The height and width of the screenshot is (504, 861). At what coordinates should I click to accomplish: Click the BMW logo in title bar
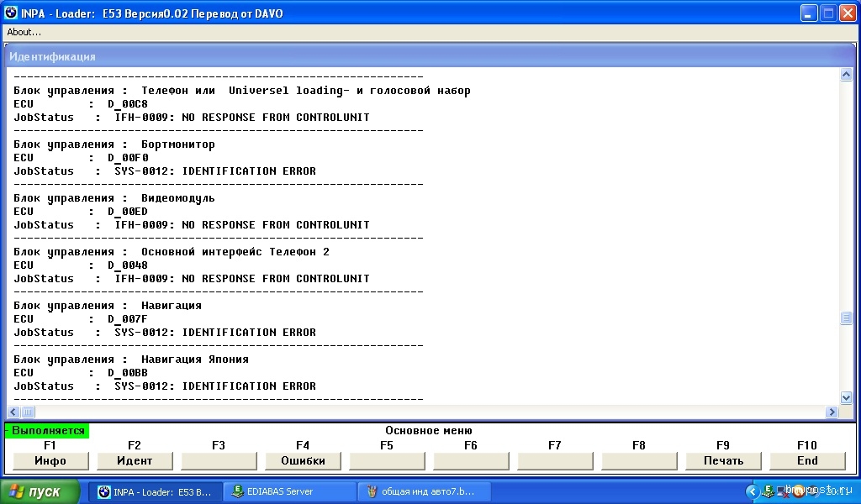click(x=11, y=13)
